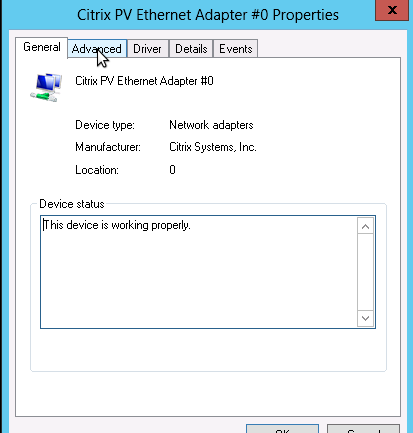Click the dialog title bar text

(208, 15)
